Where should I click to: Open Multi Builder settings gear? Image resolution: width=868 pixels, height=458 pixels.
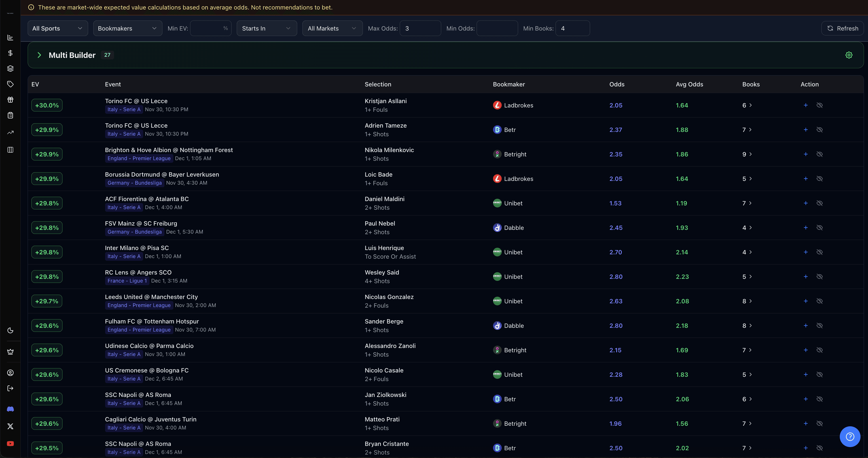[x=849, y=55]
